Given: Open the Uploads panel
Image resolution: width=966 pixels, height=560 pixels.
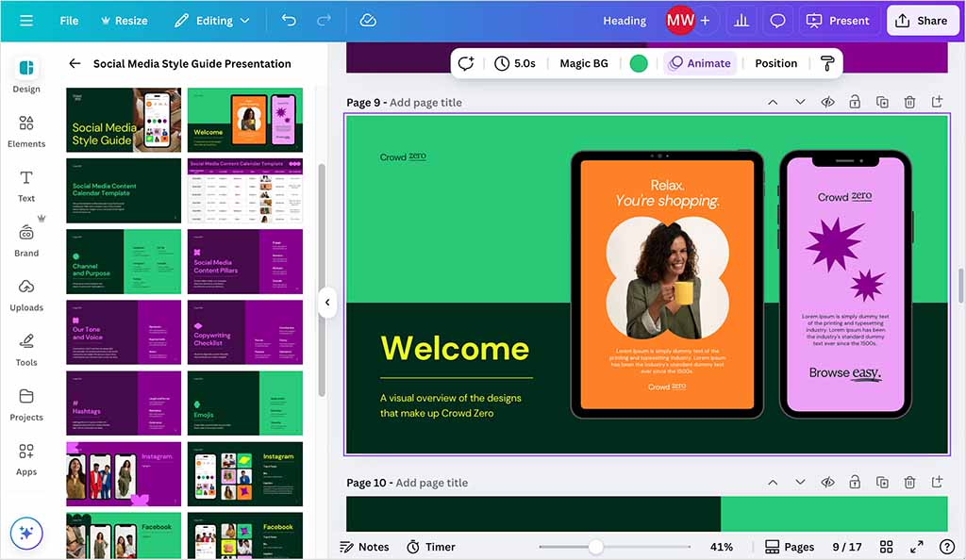Looking at the screenshot, I should tap(26, 294).
